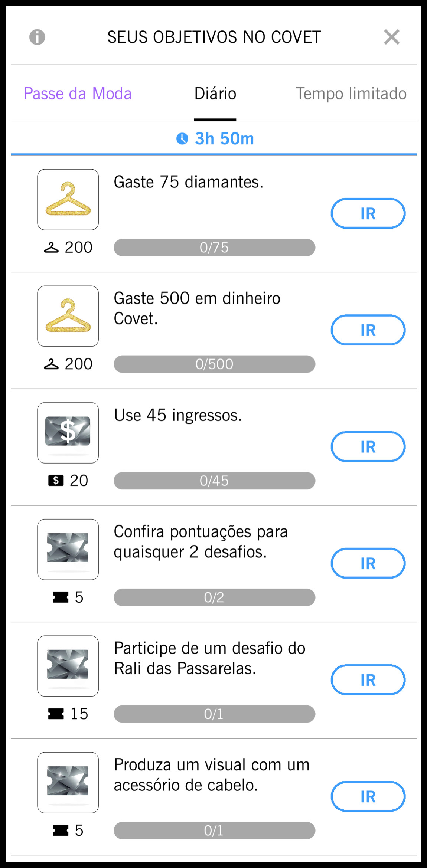Screen dimensions: 427x868
Task: Go to Use 45 ingressos objective
Action: (x=368, y=446)
